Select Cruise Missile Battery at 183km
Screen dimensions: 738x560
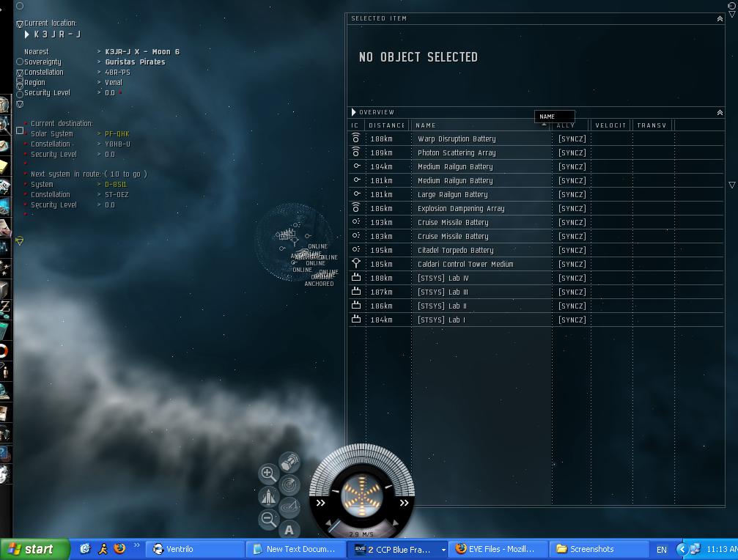pos(536,236)
